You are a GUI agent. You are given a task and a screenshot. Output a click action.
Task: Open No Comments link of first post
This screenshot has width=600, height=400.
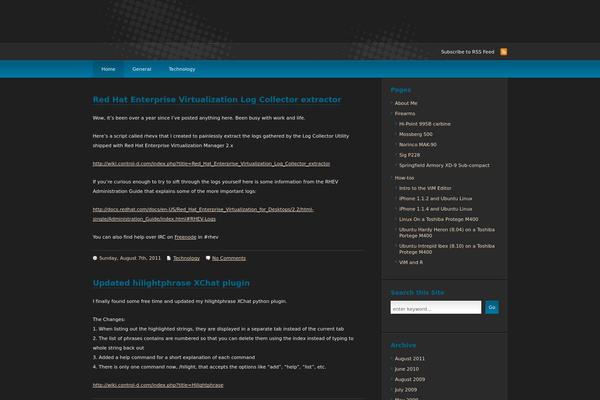coord(229,258)
